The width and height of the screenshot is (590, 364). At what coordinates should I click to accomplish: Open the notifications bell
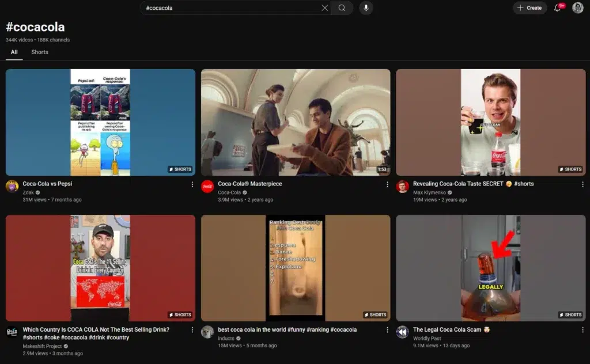click(558, 8)
